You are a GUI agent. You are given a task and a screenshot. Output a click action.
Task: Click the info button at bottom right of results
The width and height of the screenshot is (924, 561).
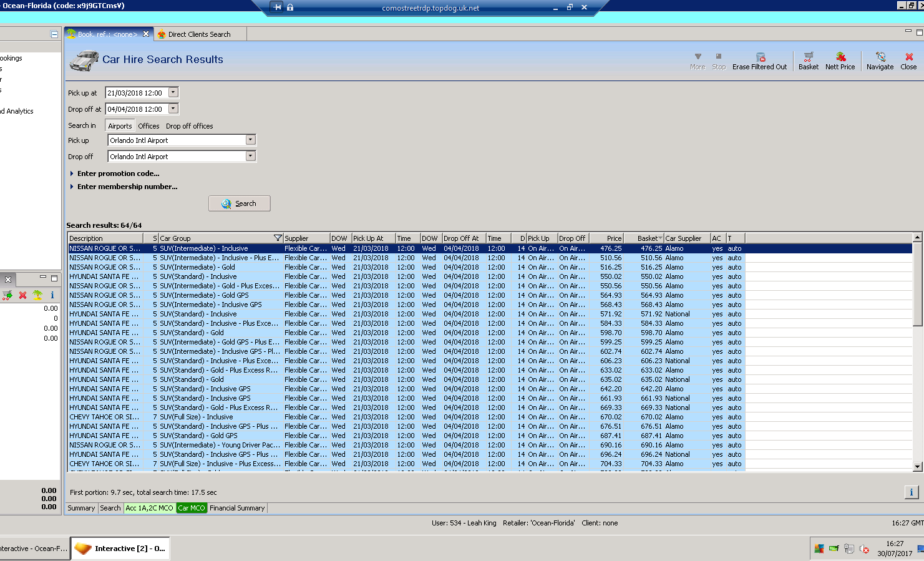pyautogui.click(x=911, y=492)
